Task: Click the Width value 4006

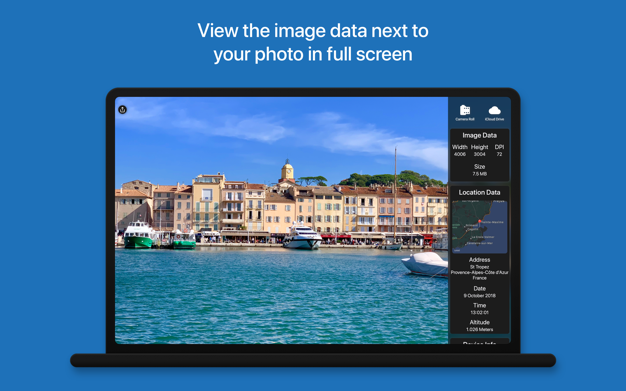Action: point(460,154)
